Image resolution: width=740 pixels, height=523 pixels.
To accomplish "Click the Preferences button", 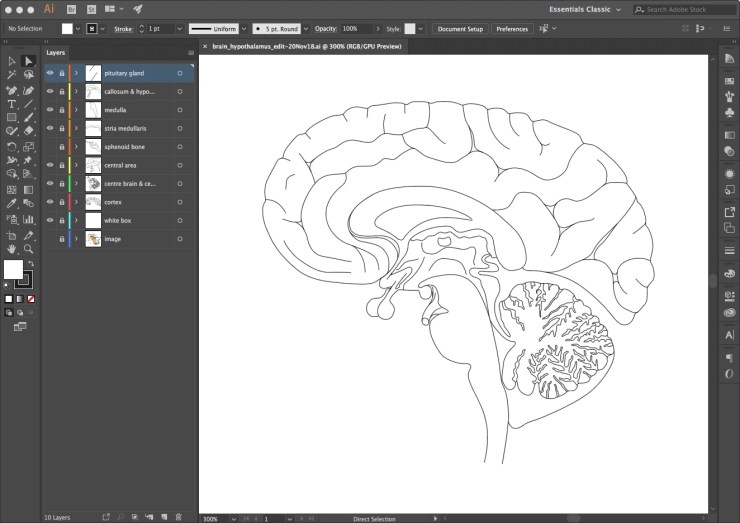I will [x=512, y=29].
